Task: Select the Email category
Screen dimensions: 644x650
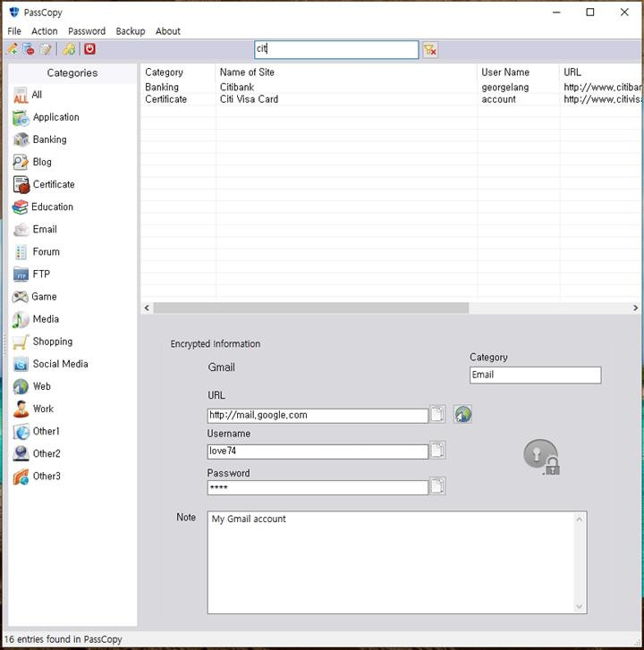Action: pos(35,229)
